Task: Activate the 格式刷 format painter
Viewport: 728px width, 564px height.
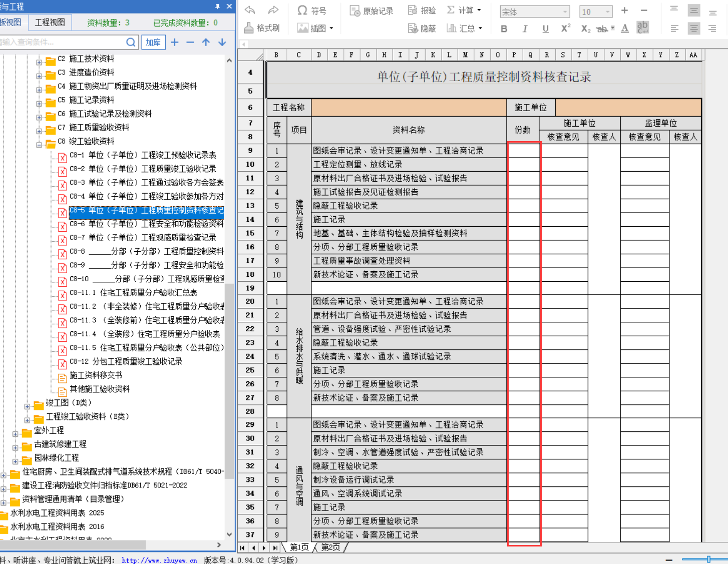Action: pyautogui.click(x=262, y=28)
